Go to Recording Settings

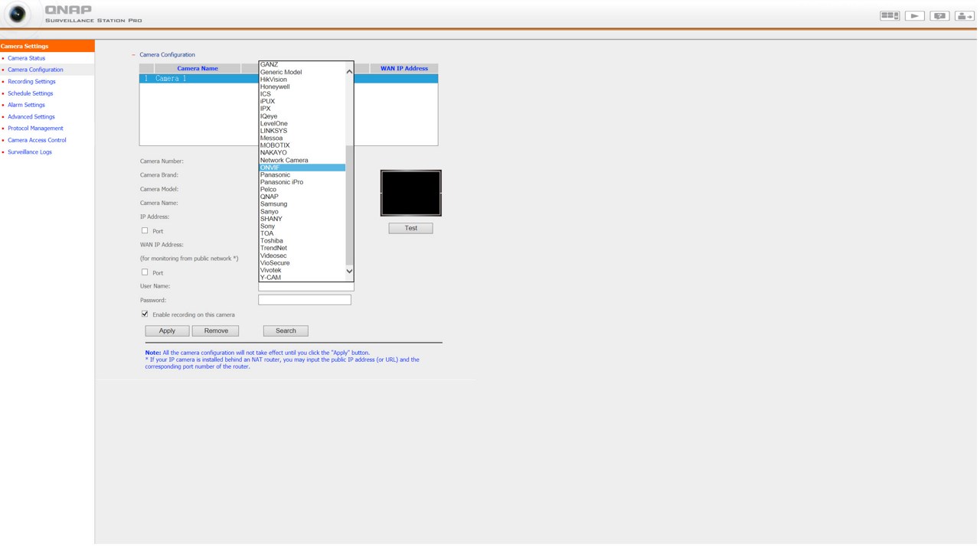(31, 82)
